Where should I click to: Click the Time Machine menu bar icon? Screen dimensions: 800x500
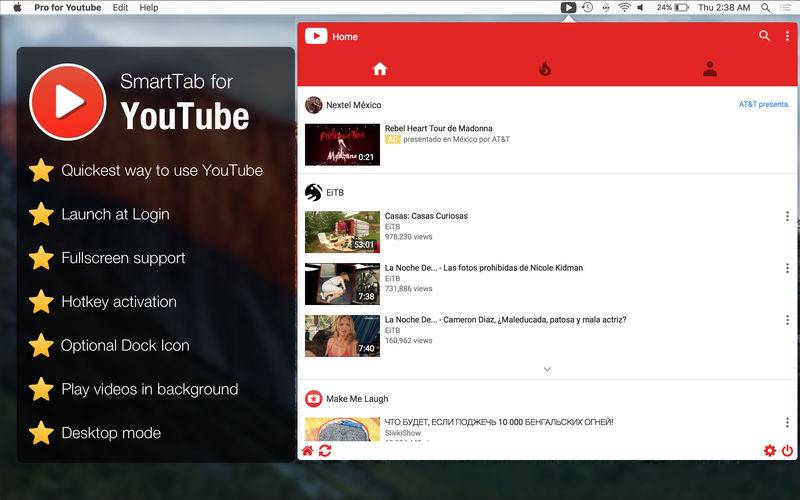(x=587, y=7)
